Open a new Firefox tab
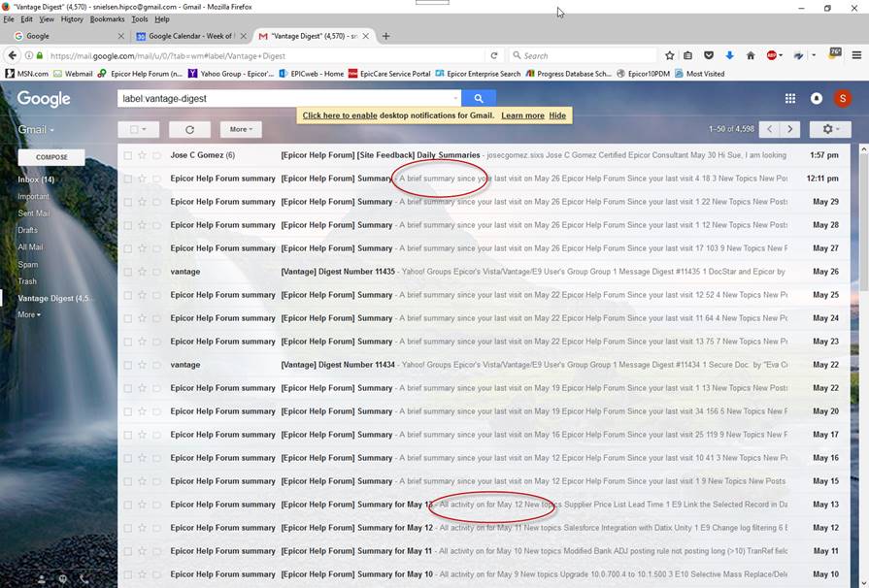 [385, 36]
